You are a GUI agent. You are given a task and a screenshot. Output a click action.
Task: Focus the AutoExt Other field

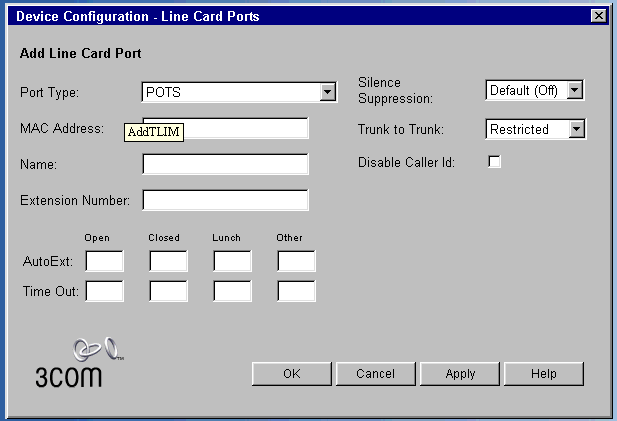click(x=296, y=261)
